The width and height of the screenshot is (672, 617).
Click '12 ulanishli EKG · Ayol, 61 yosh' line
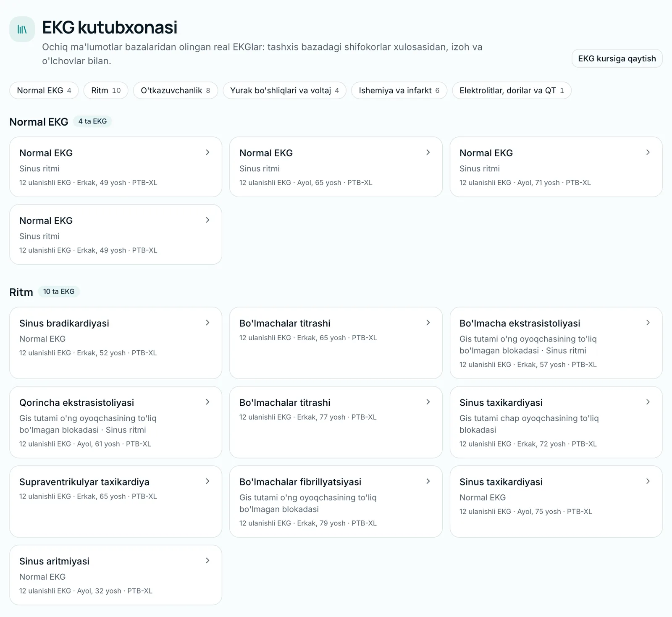85,444
